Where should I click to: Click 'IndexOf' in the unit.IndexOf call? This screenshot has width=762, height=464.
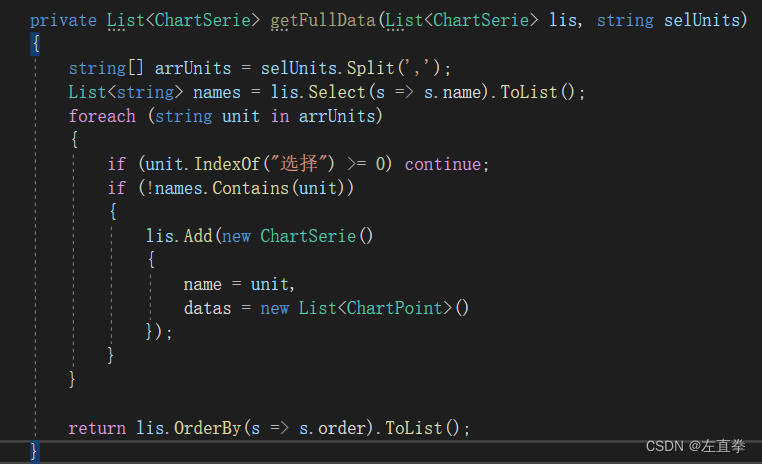(227, 164)
